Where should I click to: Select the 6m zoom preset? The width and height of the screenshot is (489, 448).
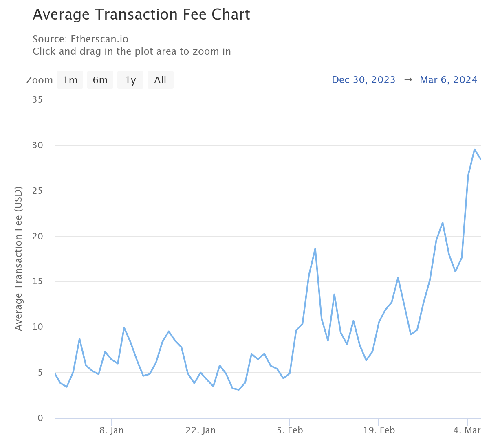[100, 80]
